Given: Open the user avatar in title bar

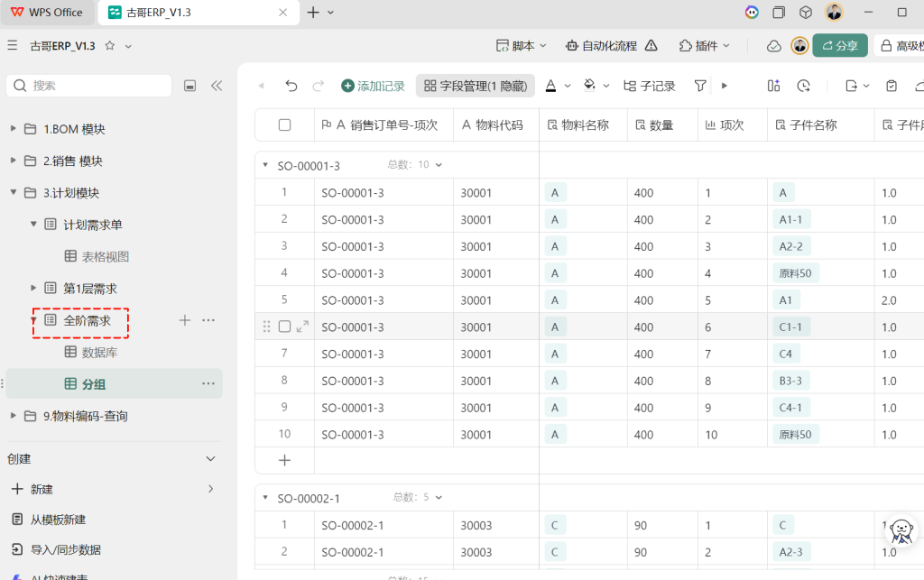Looking at the screenshot, I should (x=834, y=12).
